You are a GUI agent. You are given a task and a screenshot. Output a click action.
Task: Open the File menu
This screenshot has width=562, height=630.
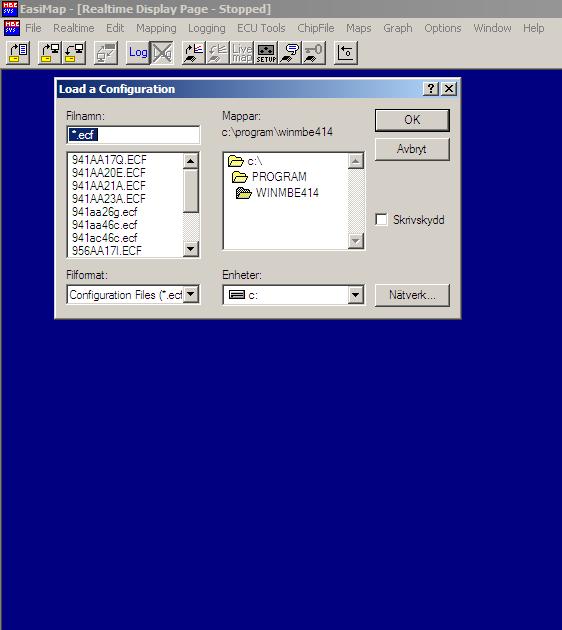(33, 28)
